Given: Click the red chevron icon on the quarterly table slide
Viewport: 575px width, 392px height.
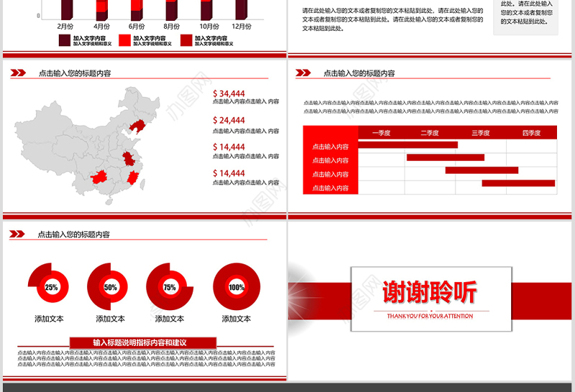Looking at the screenshot, I should [x=303, y=73].
